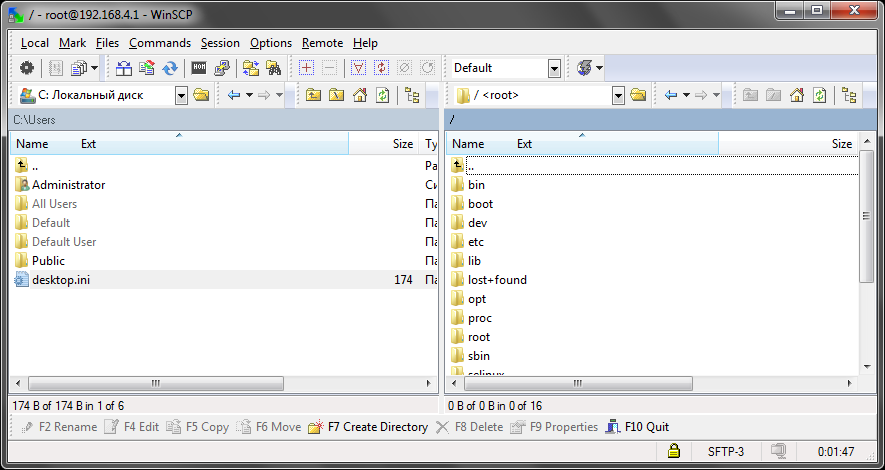Click the selection filter mask icon
This screenshot has height=470, width=885.
click(x=358, y=68)
